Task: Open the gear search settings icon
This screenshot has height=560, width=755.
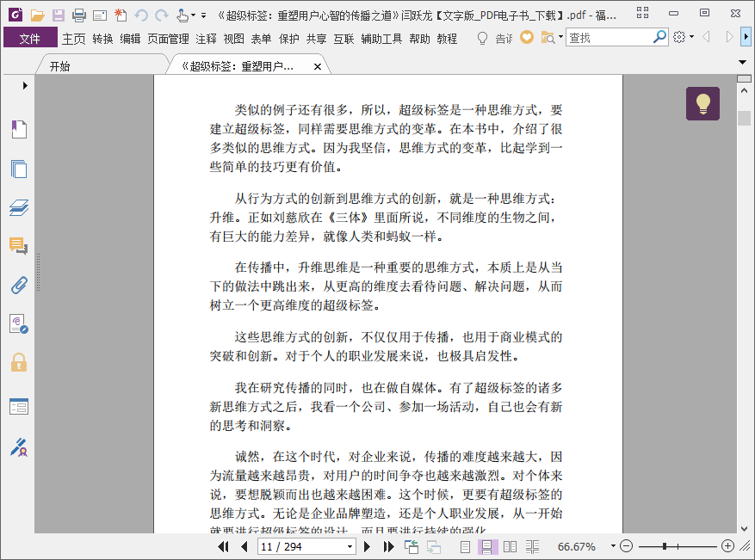Action: 679,37
